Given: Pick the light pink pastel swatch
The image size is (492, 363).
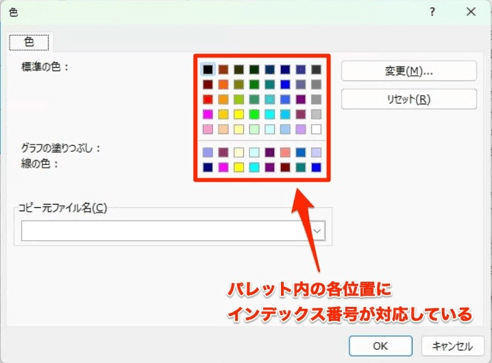Looking at the screenshot, I should [208, 129].
